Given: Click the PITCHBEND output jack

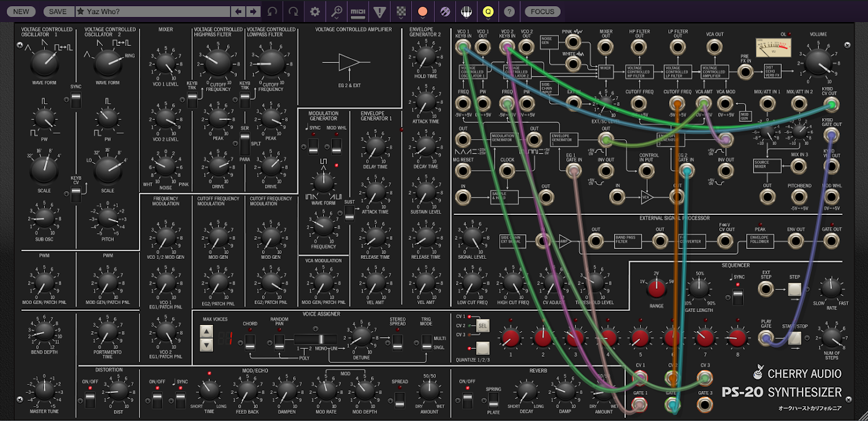Looking at the screenshot, I should tap(798, 196).
